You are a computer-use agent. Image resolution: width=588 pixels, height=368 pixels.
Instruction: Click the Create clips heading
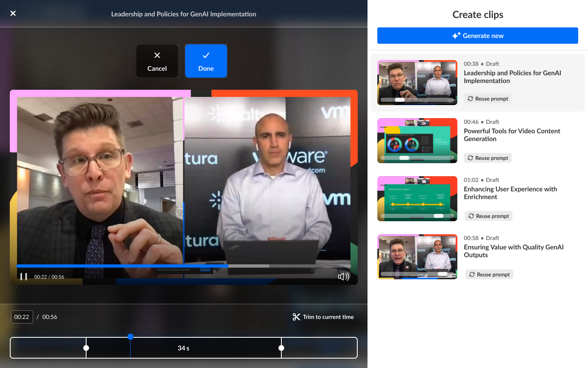[x=478, y=15]
